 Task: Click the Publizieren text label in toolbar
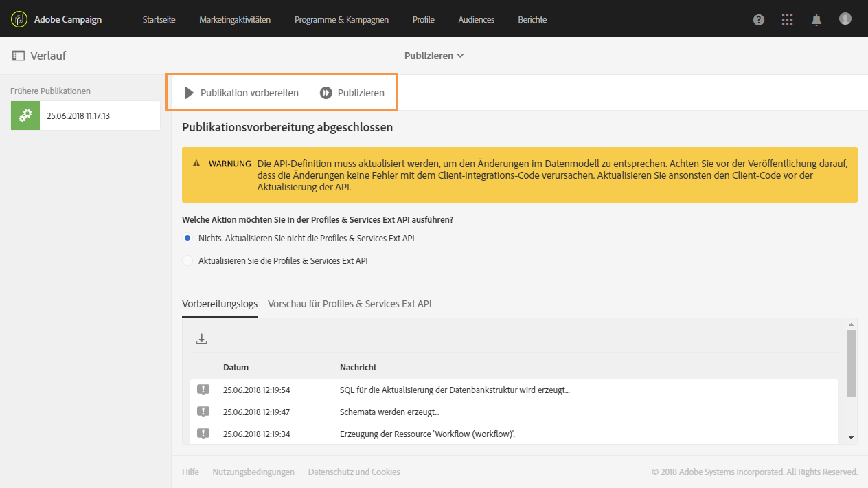coord(361,93)
